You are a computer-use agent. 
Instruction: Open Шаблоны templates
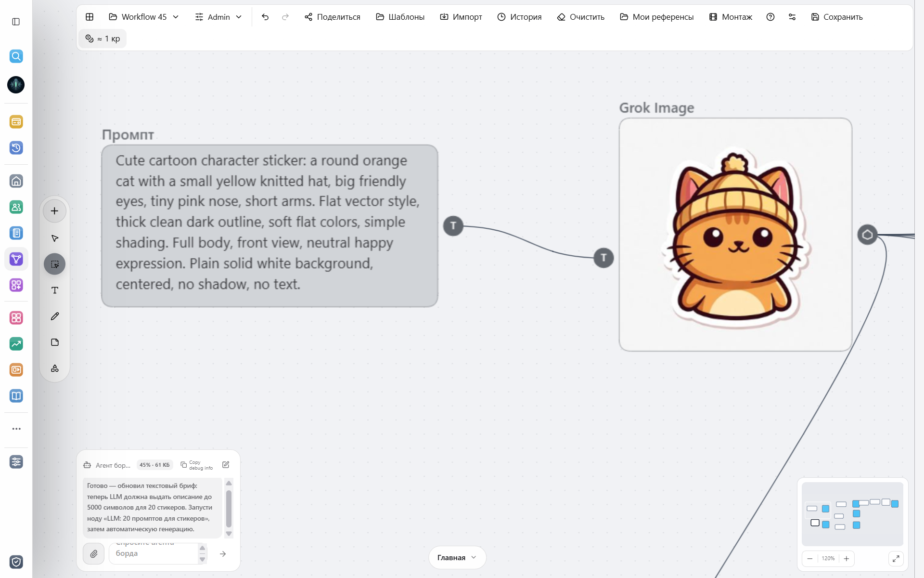click(400, 17)
